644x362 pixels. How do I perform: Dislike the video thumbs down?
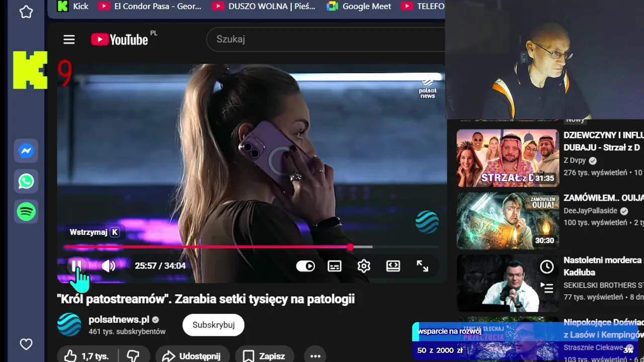coord(133,356)
